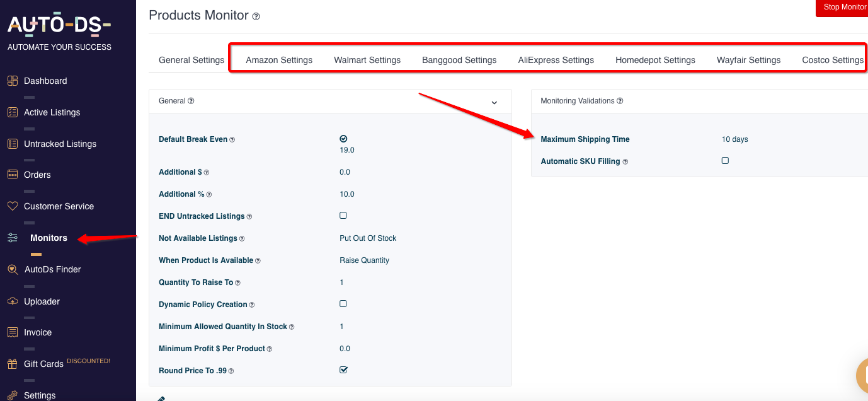
Task: Click help icon next to Default Break Even
Action: click(232, 140)
